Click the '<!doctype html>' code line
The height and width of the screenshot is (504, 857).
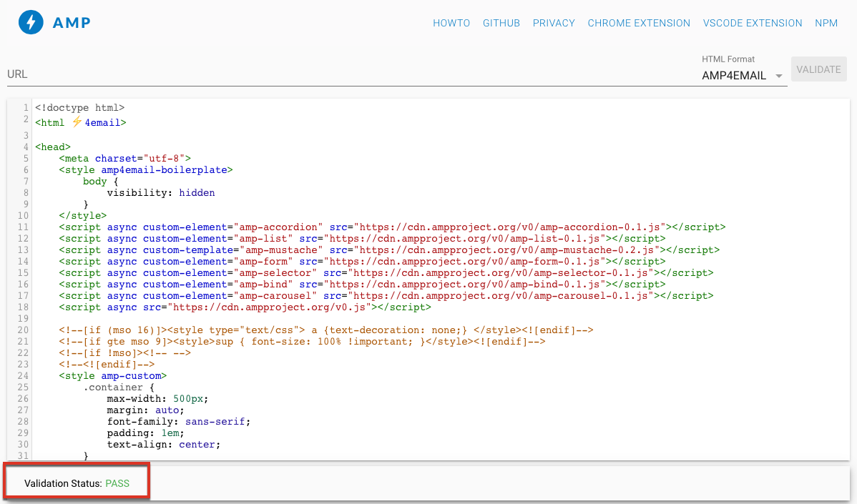[80, 107]
